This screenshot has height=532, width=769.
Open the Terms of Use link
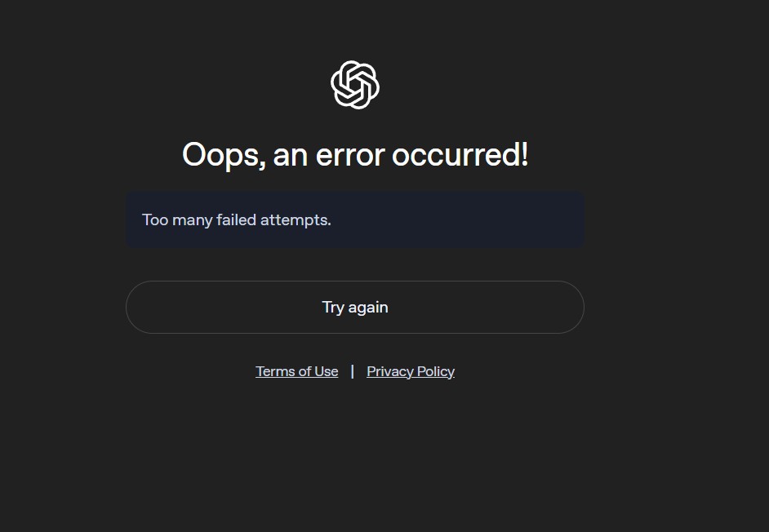click(296, 371)
